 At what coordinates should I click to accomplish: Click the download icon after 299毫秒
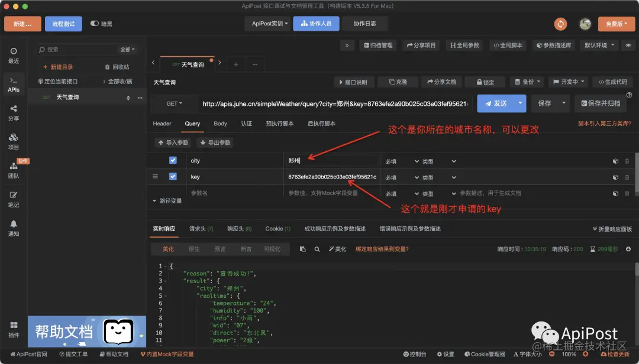tap(628, 249)
